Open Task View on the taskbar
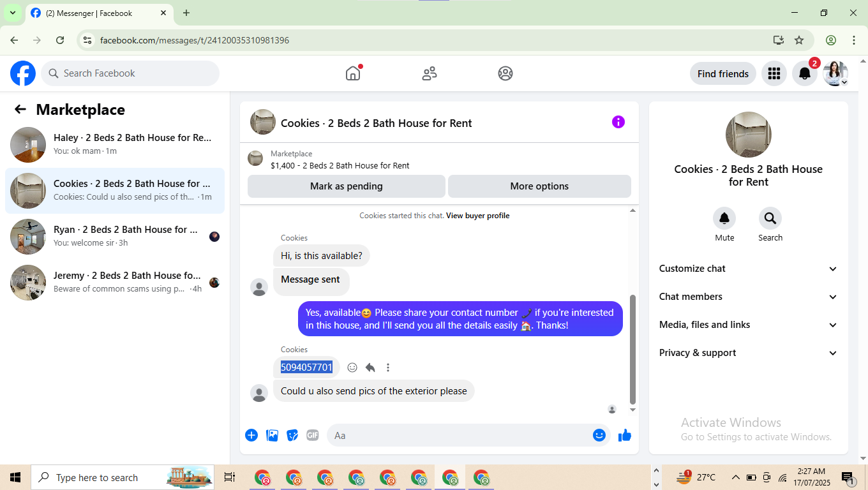868x490 pixels. click(x=230, y=477)
